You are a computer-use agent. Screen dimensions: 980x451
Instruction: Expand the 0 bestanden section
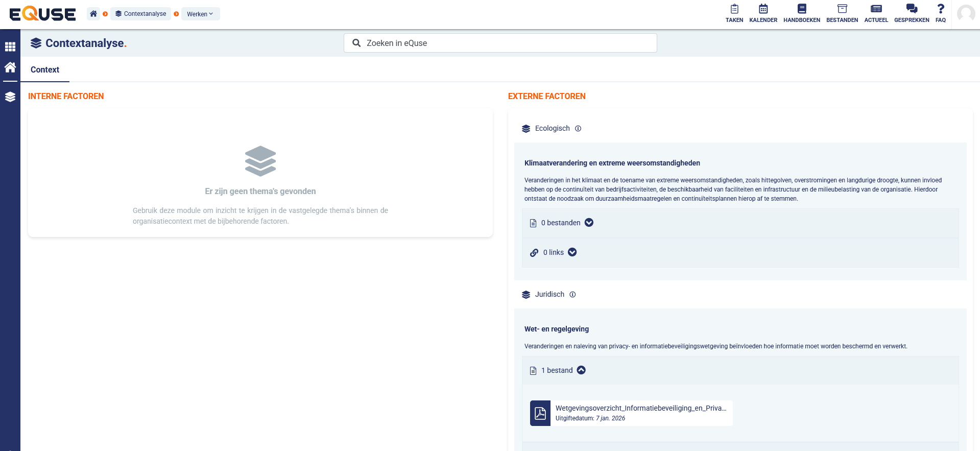click(589, 223)
